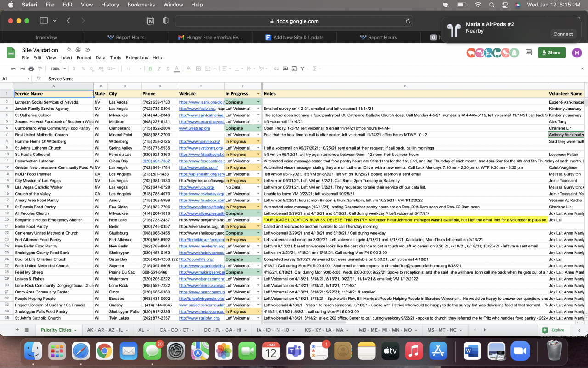The image size is (588, 368).
Task: Insert a comment using toolbar icon
Action: [285, 69]
